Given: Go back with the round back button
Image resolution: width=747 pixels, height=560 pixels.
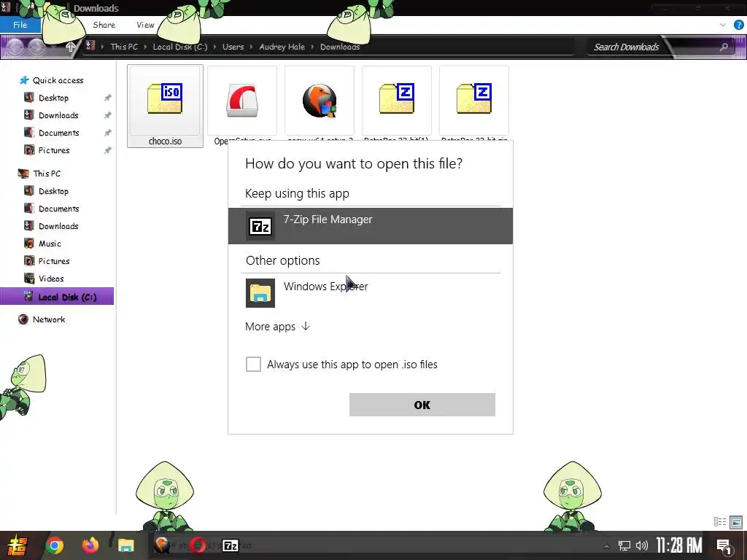Looking at the screenshot, I should [14, 47].
